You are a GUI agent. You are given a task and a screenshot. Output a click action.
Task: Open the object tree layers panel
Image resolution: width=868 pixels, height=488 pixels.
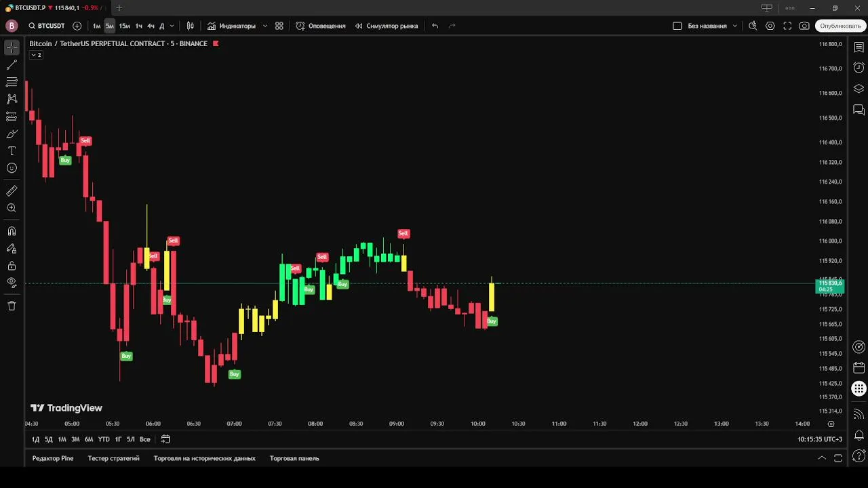pos(859,89)
